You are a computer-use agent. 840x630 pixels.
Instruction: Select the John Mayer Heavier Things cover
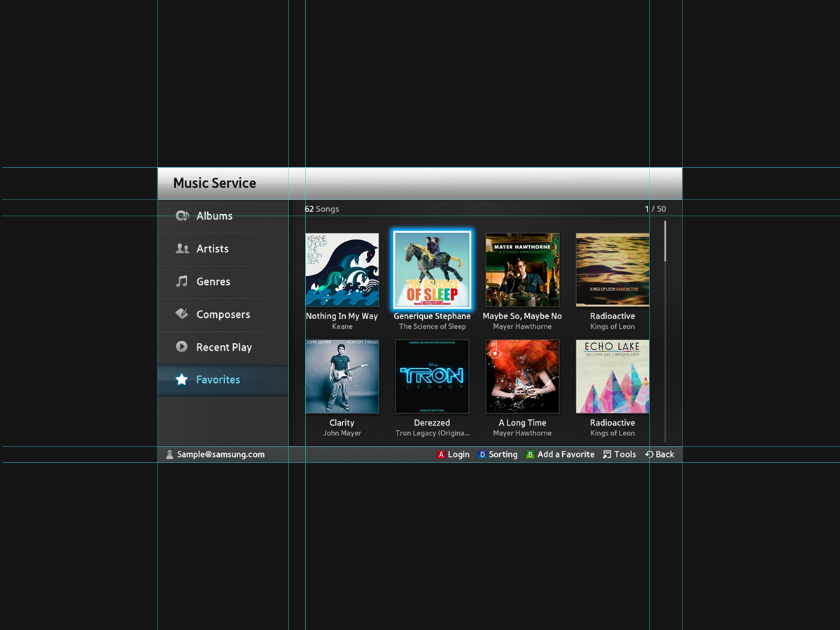coord(342,377)
